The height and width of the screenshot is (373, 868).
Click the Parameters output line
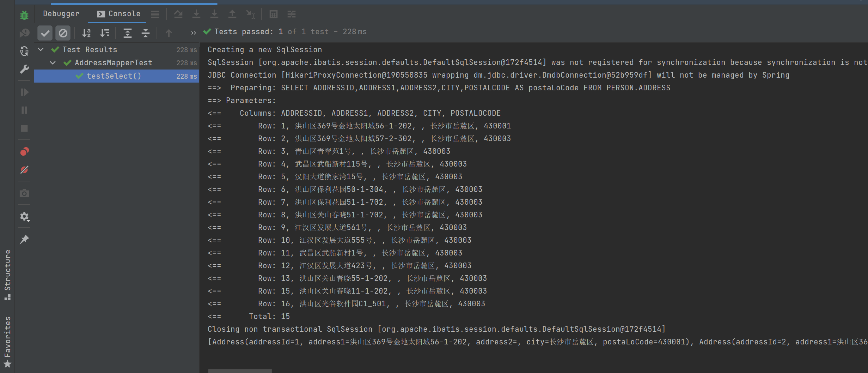pos(242,101)
